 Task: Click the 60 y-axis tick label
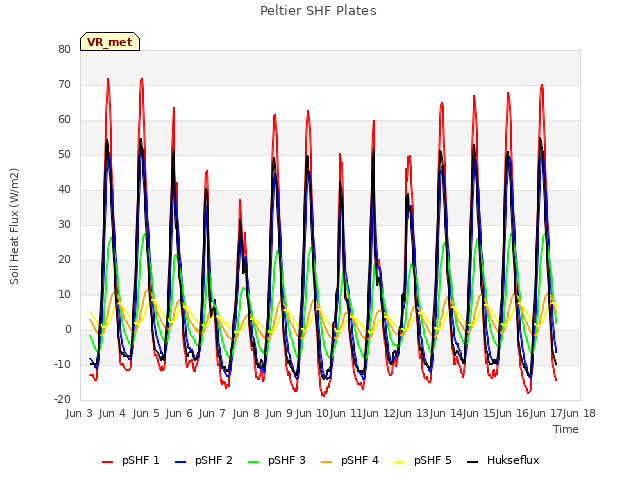coord(64,120)
